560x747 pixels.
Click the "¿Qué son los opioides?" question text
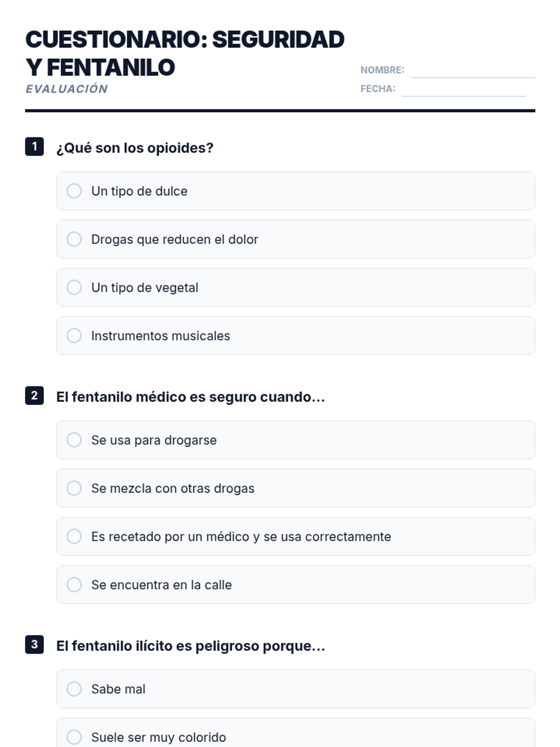pos(135,148)
